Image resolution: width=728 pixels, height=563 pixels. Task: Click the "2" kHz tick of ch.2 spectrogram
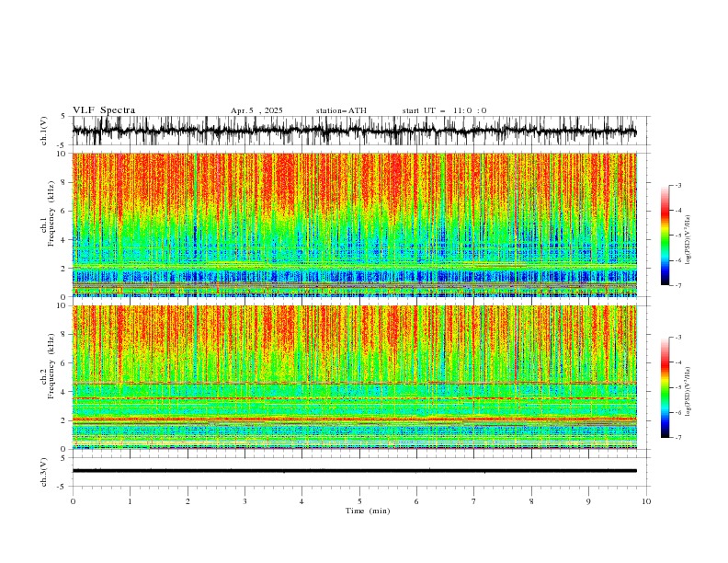64,420
